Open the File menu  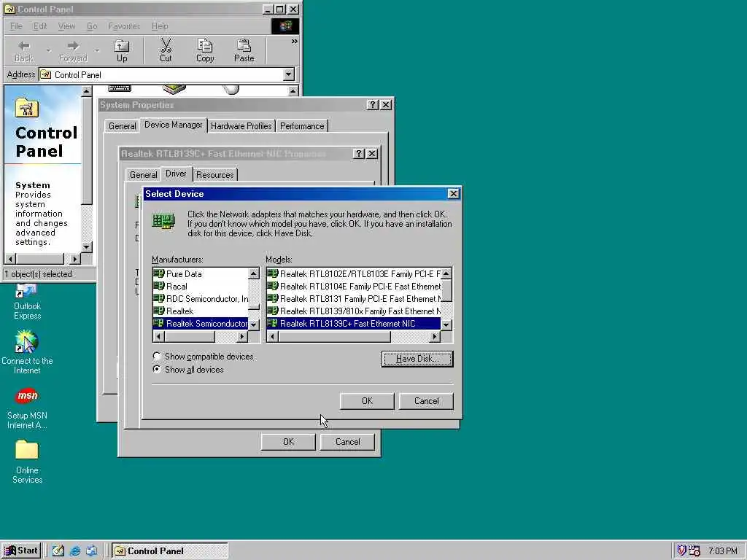click(16, 26)
